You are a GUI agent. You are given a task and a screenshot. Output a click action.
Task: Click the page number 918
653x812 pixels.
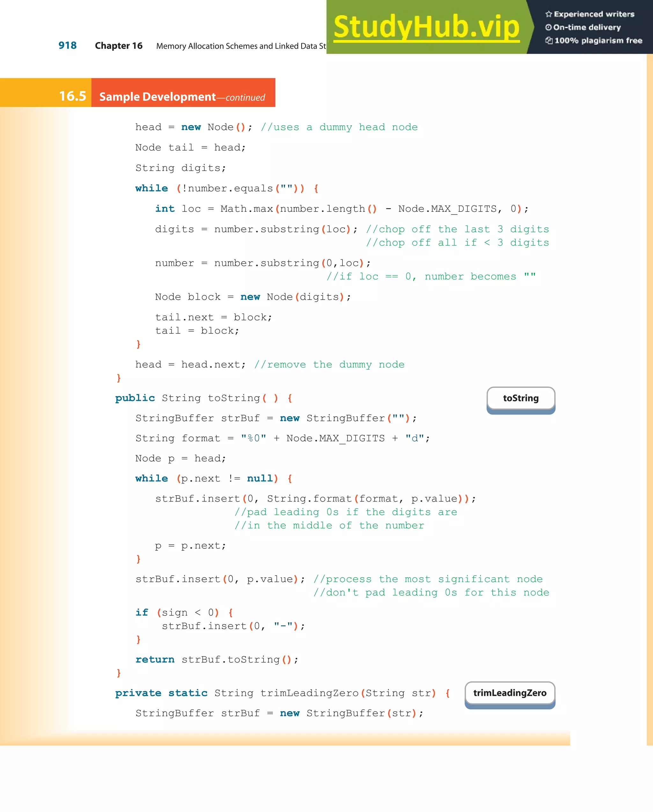[x=67, y=46]
